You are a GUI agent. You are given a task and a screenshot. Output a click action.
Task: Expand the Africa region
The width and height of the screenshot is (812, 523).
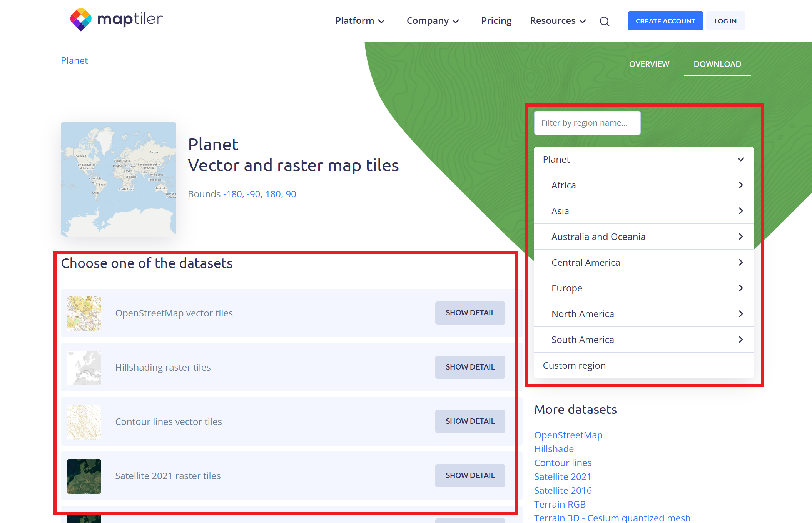tap(740, 185)
